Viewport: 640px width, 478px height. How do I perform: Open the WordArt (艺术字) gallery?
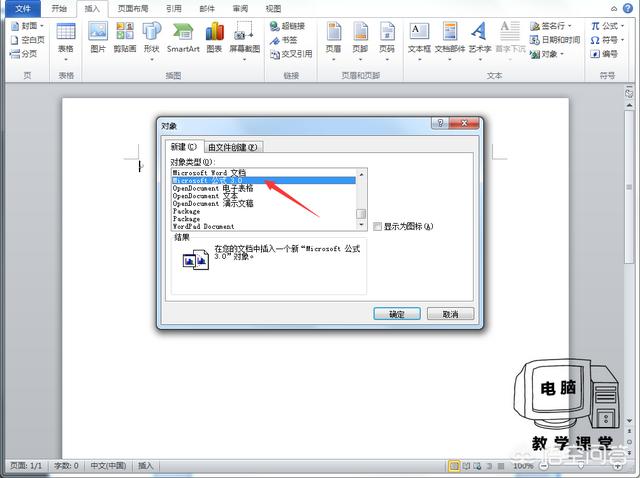coord(480,41)
